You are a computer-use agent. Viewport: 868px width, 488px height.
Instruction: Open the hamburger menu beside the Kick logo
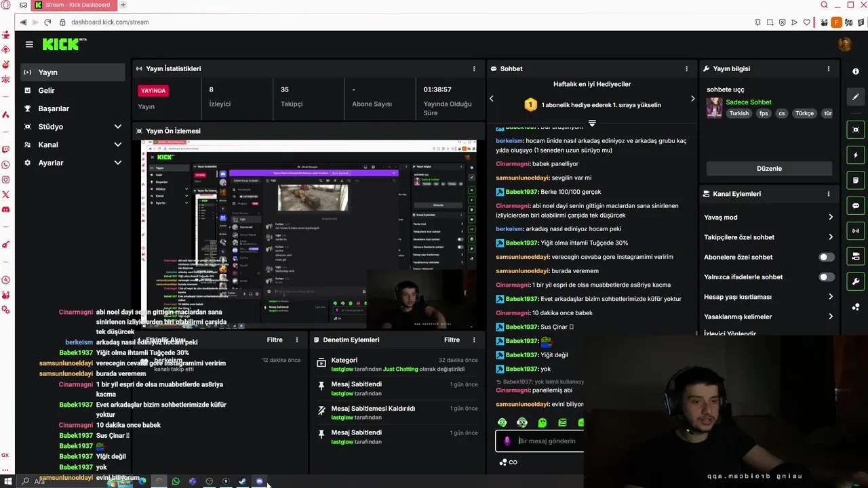tap(29, 45)
